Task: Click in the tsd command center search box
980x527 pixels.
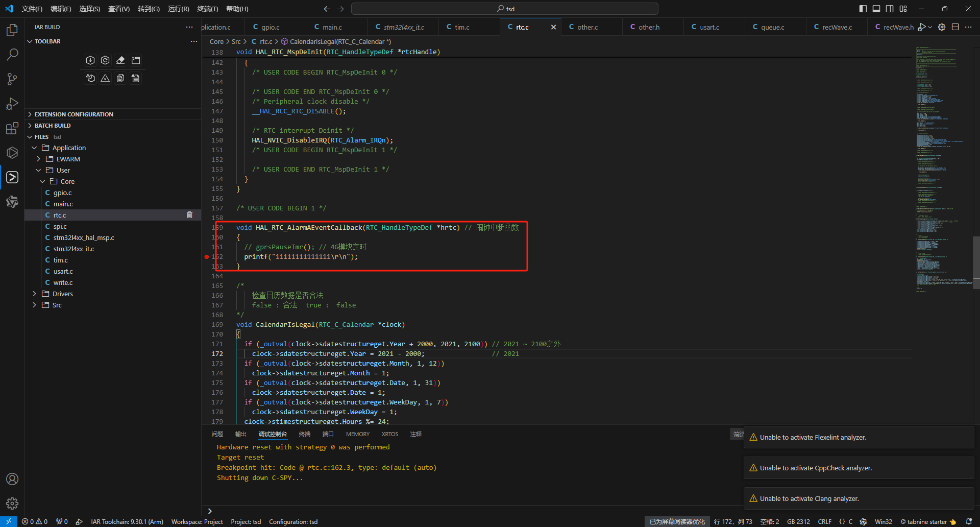Action: coord(505,9)
